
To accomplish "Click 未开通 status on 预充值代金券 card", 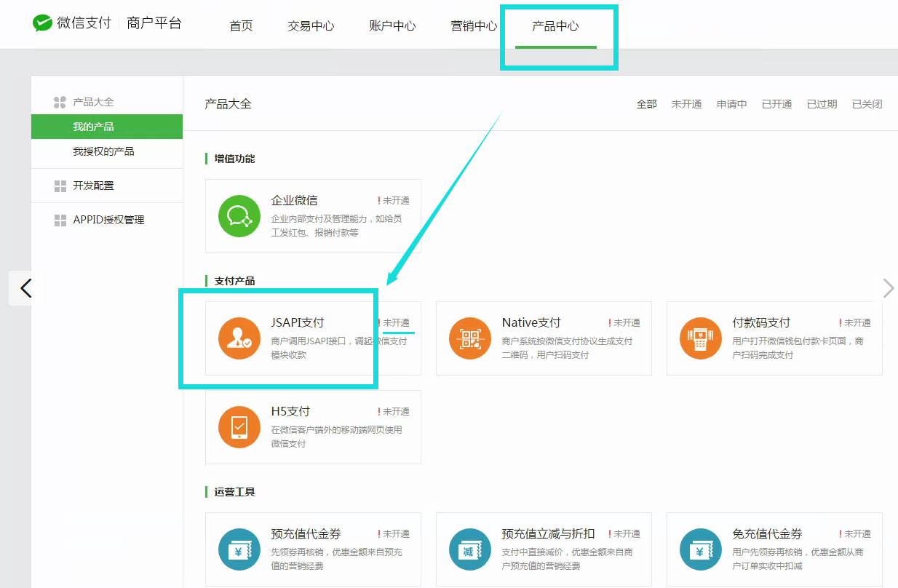I will (394, 534).
